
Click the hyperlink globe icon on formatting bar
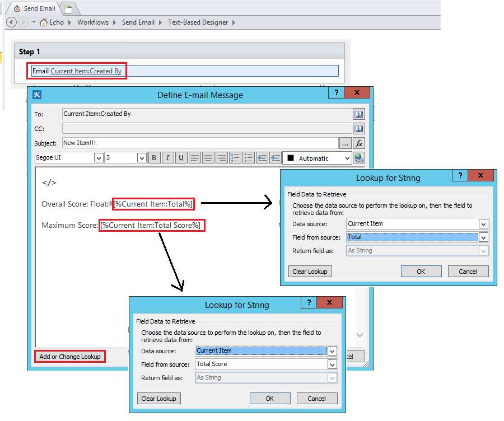pyautogui.click(x=358, y=158)
